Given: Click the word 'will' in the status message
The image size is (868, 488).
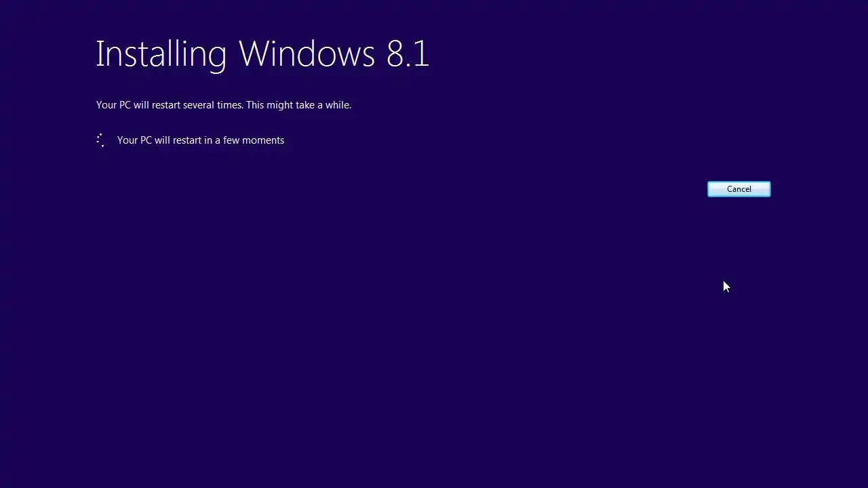Looking at the screenshot, I should coord(162,140).
